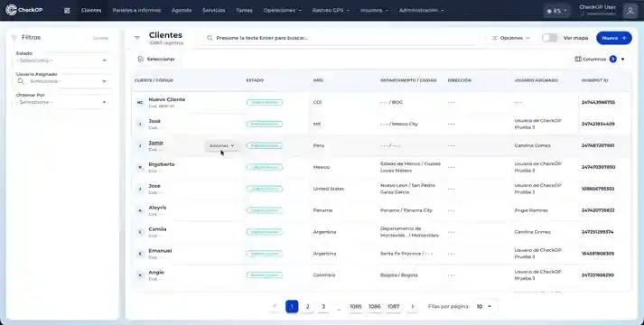Click 'Carolina Gomez' in Jamir row
644x325 pixels.
tap(532, 145)
